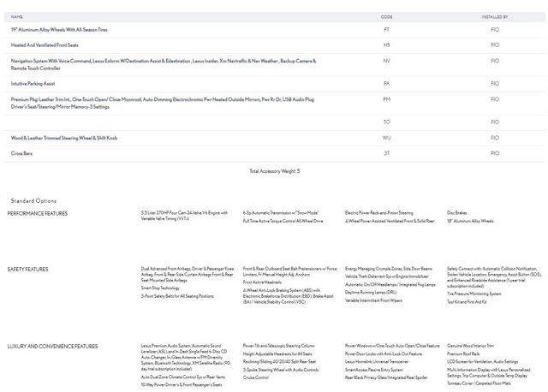Viewport: 548px width, 392px height.
Task: Click the INSTALLED BY column header
Action: [495, 16]
